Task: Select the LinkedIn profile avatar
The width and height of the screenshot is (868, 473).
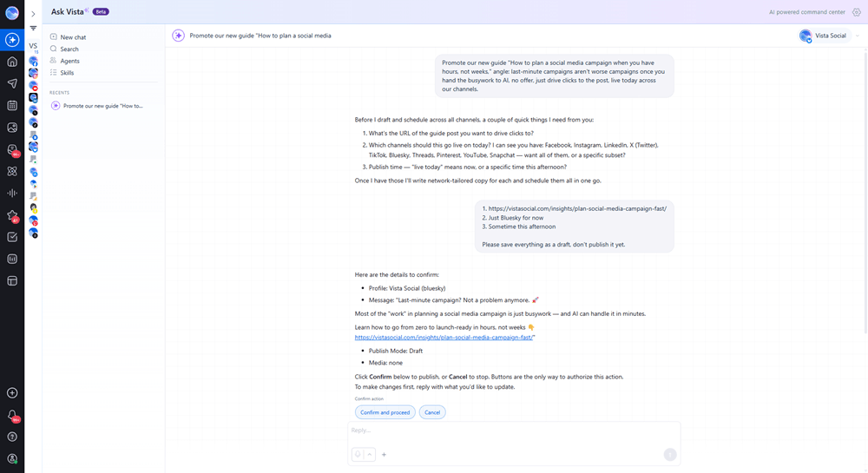Action: tap(33, 98)
